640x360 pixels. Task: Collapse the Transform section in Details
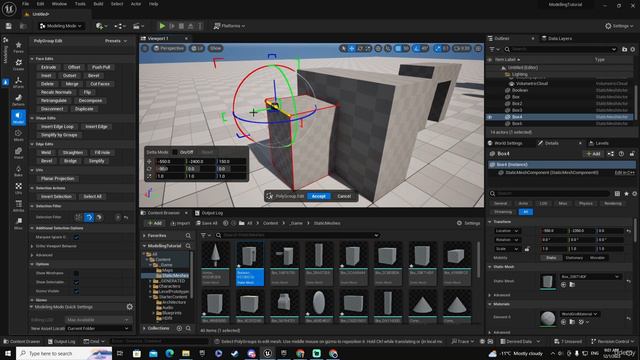tap(490, 222)
